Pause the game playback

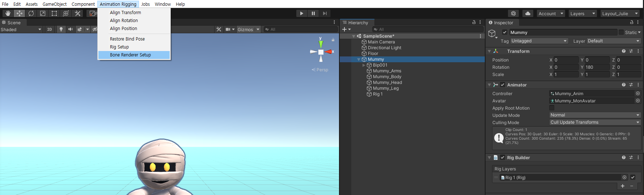313,13
